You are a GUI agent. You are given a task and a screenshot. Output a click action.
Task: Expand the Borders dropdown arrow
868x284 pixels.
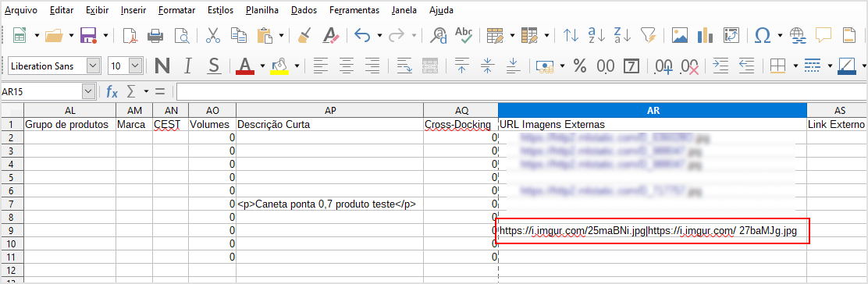[795, 66]
